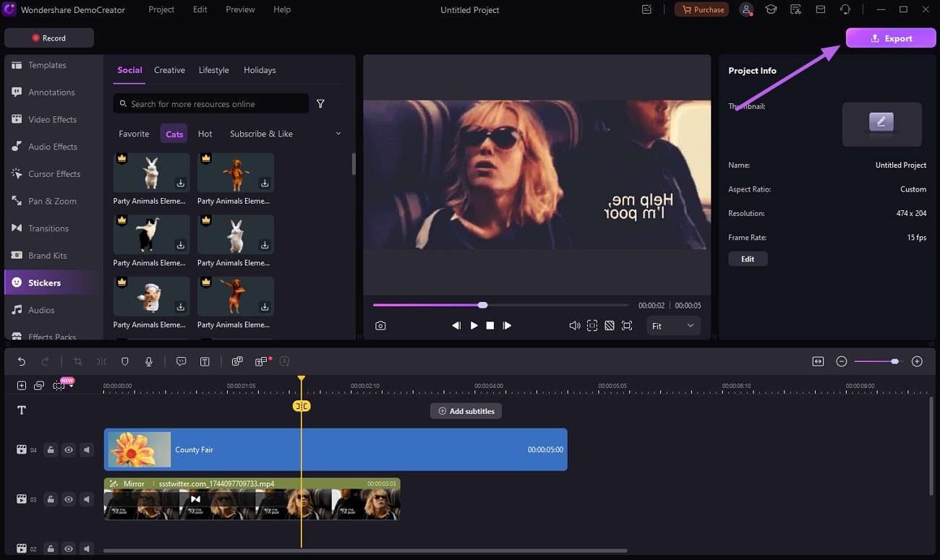This screenshot has height=560, width=940.
Task: Open the account profile icon
Action: [746, 9]
